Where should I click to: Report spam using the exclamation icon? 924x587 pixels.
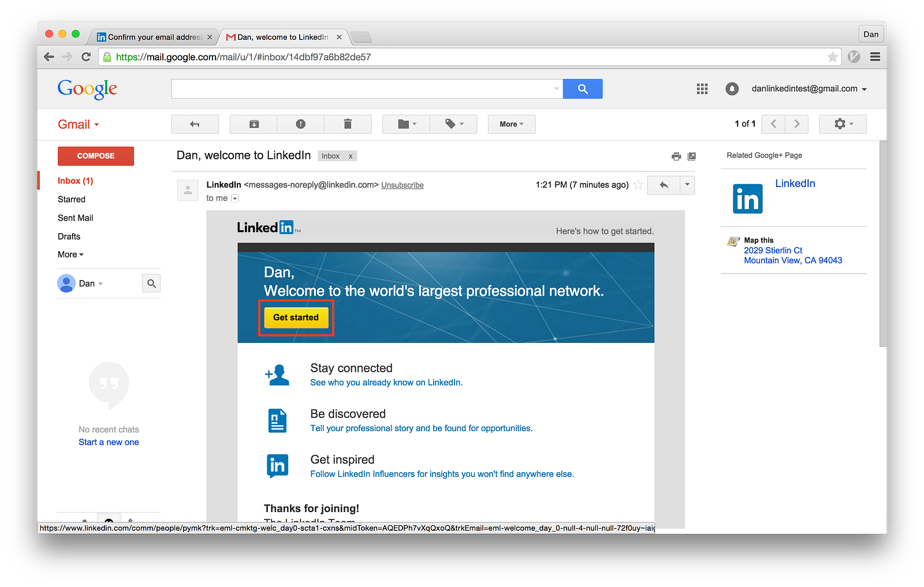tap(300, 124)
